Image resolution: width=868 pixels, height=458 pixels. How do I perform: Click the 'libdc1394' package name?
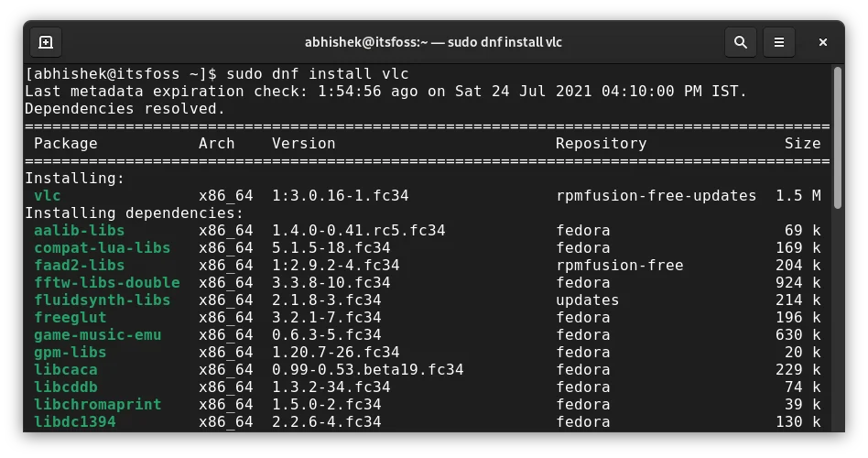(x=75, y=422)
